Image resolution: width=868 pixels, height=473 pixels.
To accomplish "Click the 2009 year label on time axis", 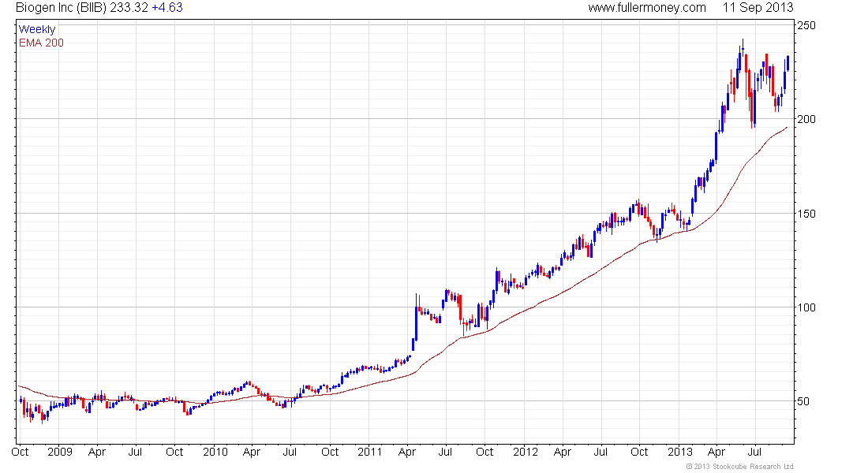I will click(60, 452).
